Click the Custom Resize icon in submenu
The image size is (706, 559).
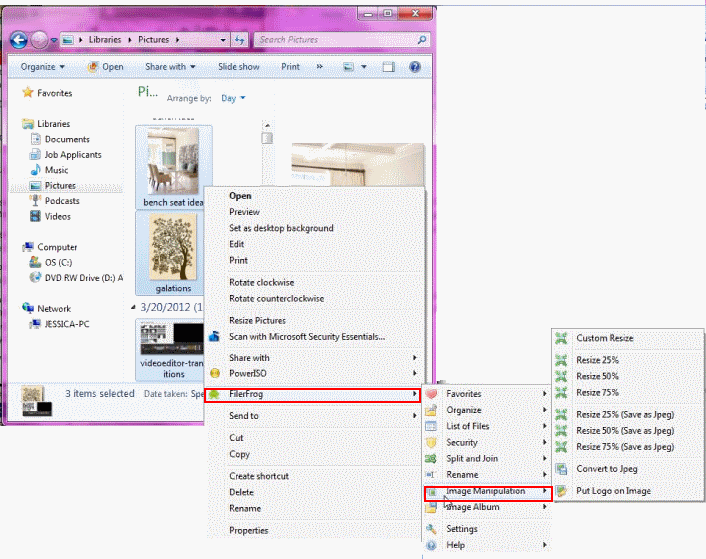click(562, 339)
